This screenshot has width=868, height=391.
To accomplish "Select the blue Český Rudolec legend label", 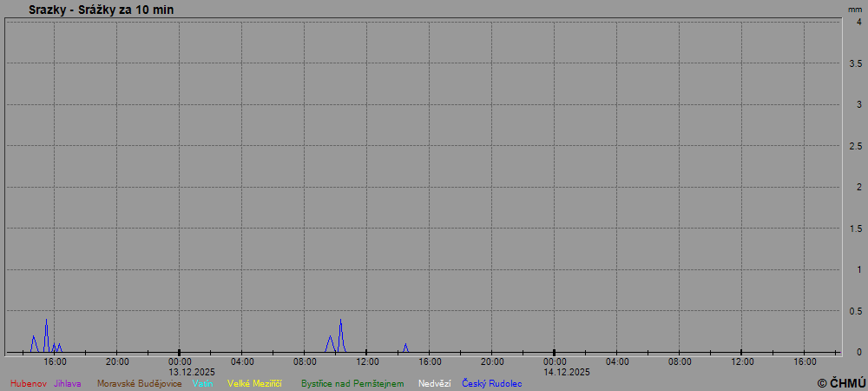I will (x=491, y=383).
